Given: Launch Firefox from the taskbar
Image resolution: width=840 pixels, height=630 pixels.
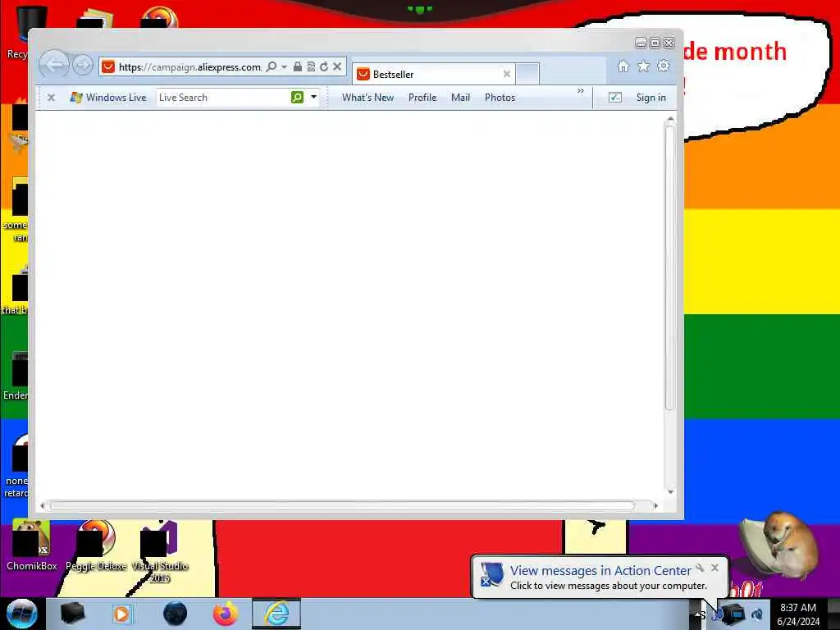Looking at the screenshot, I should [x=226, y=614].
